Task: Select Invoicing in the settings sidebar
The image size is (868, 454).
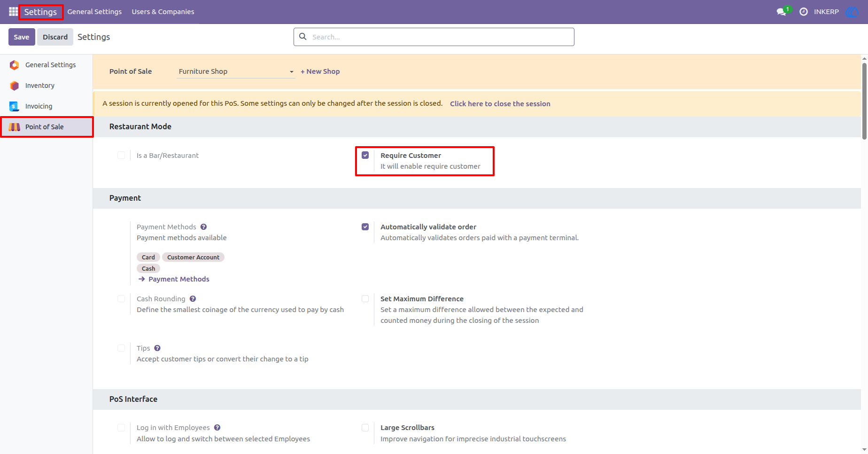Action: (46, 106)
